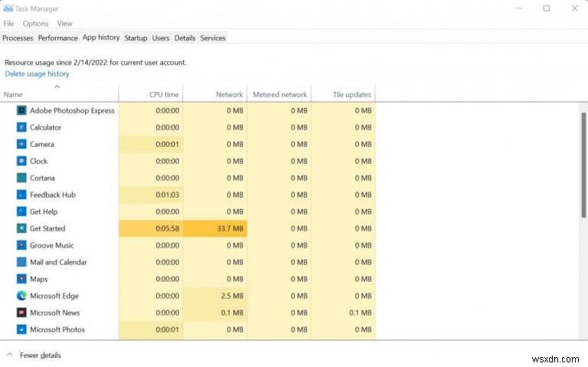Viewport: 588px width, 367px height.
Task: Click the Task Manager title bar icon
Action: point(8,8)
